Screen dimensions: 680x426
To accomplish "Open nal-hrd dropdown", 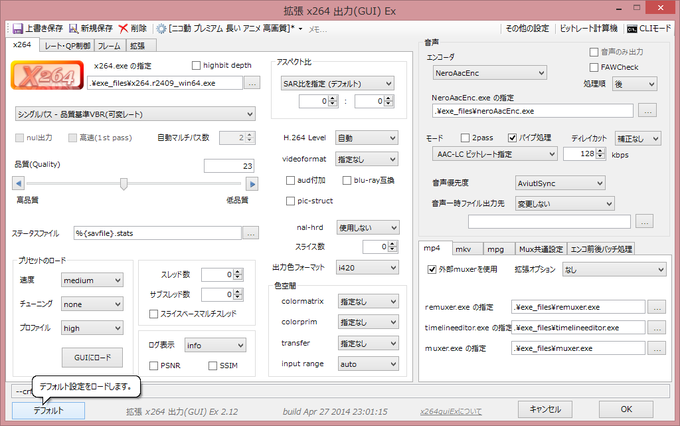I will click(368, 228).
